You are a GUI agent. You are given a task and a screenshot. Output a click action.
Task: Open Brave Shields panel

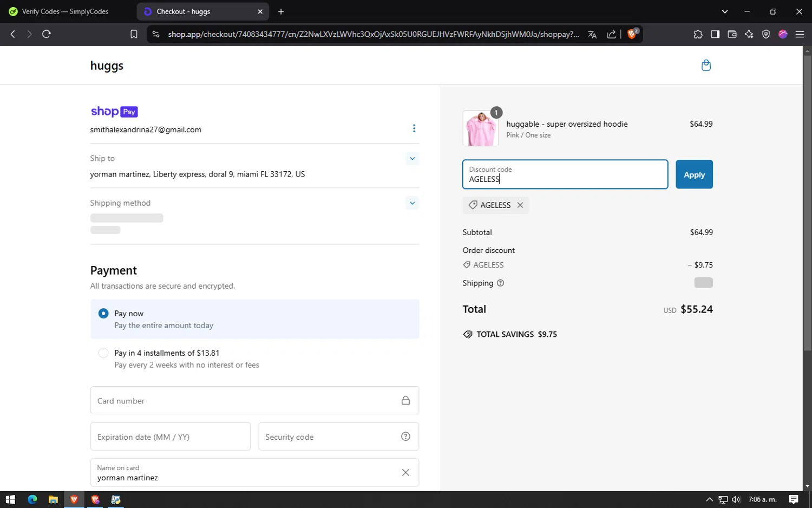point(632,34)
